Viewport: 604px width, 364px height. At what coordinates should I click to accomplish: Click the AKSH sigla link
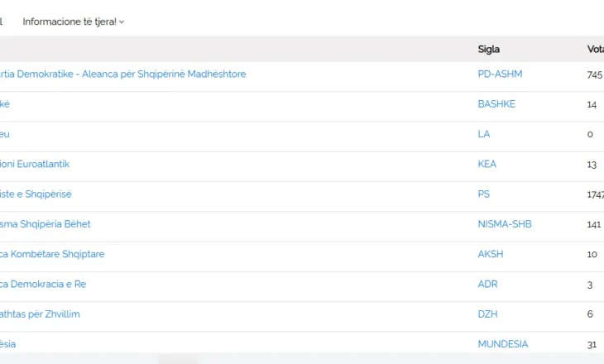coord(491,254)
